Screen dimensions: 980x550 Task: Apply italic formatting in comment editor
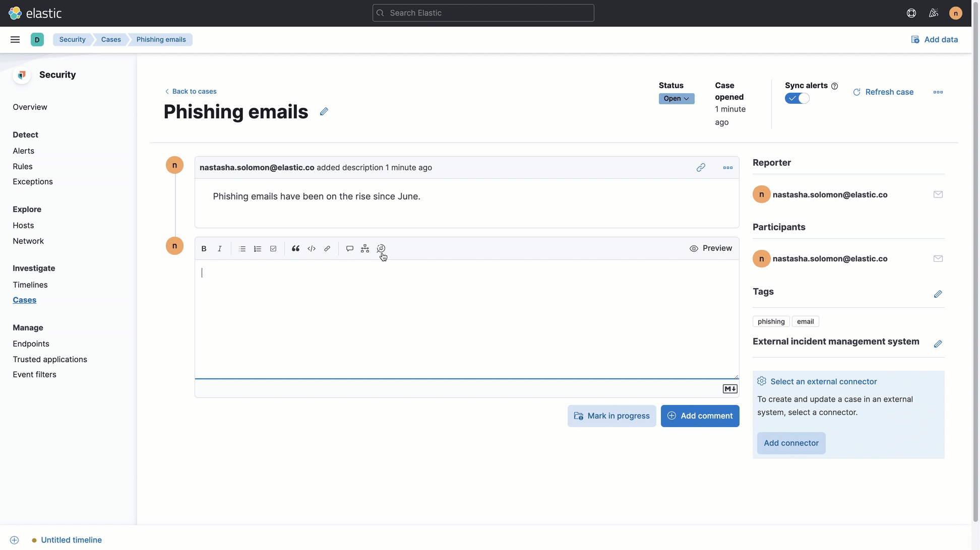coord(220,248)
